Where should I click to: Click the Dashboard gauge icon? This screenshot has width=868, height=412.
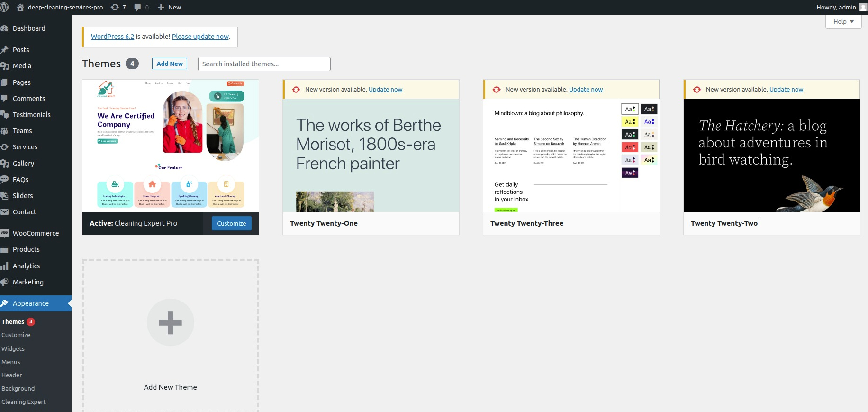[4, 28]
